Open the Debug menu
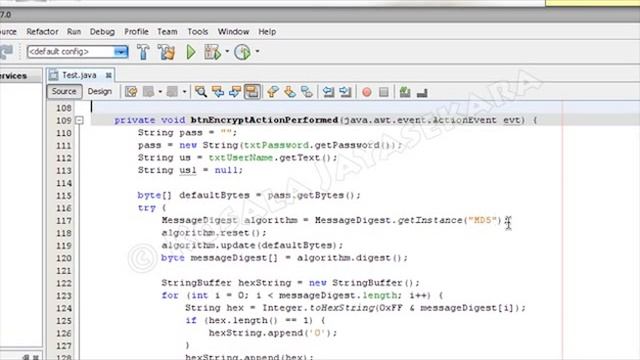This screenshot has width=640, height=360. pyautogui.click(x=102, y=31)
